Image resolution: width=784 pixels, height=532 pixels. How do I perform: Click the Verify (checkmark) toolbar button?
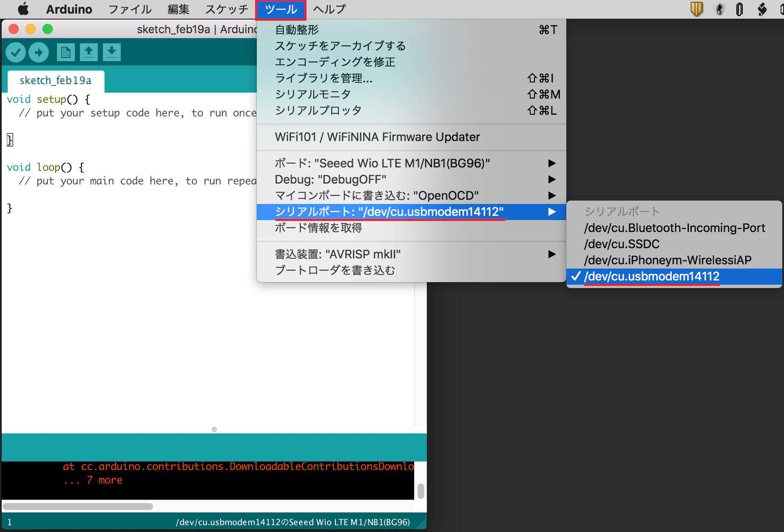coord(16,53)
